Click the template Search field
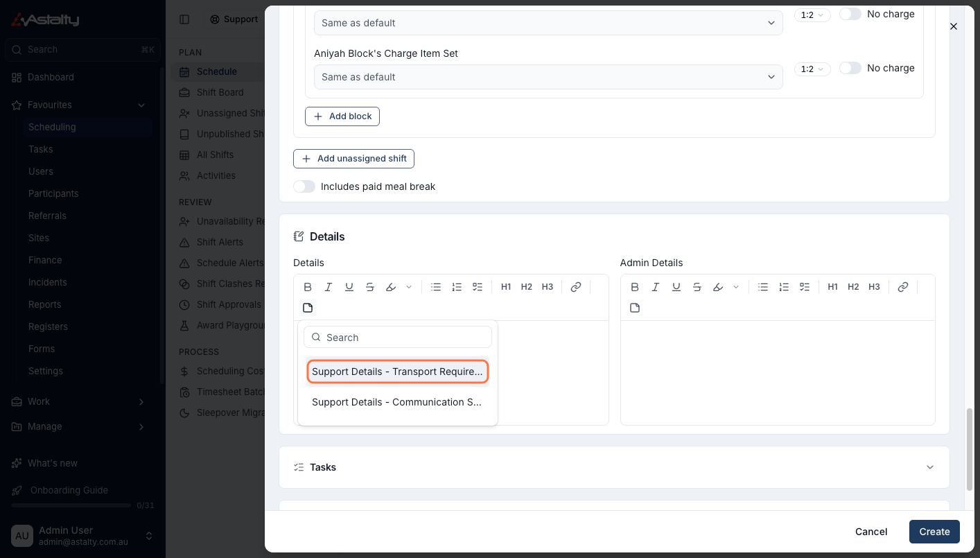 [398, 338]
